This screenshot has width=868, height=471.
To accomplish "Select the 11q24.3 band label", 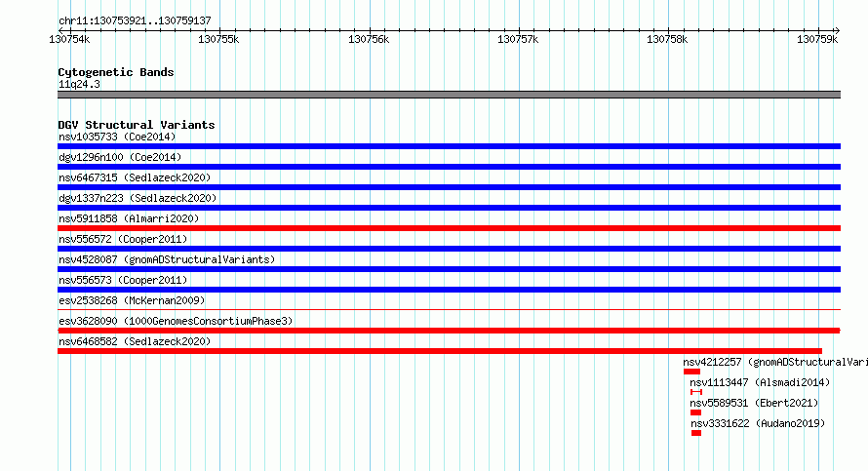I will (79, 84).
